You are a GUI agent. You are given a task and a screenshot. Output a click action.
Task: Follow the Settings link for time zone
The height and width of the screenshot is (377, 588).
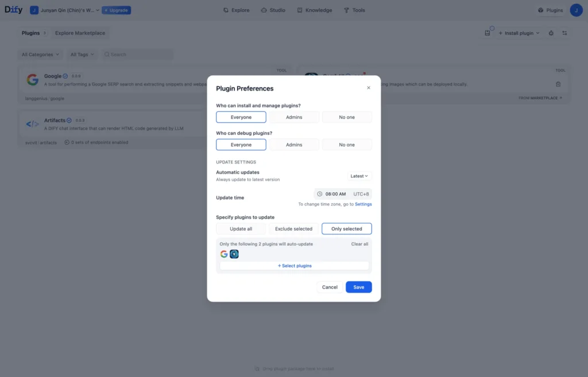(x=363, y=204)
